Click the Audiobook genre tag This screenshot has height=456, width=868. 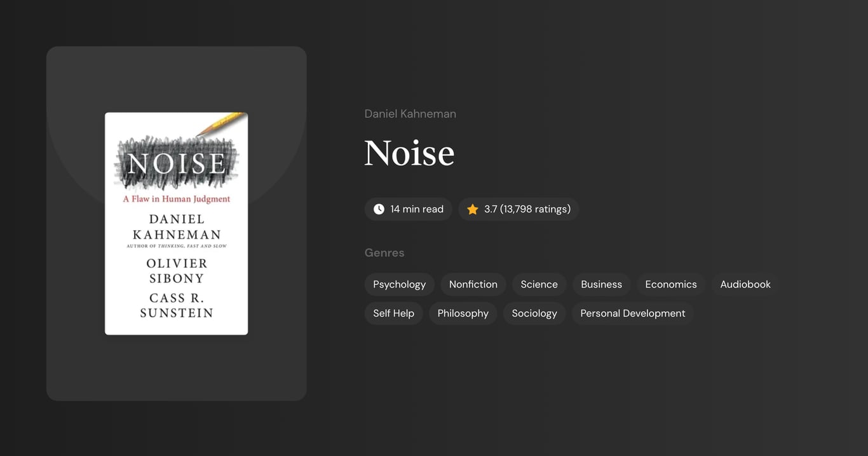point(745,284)
